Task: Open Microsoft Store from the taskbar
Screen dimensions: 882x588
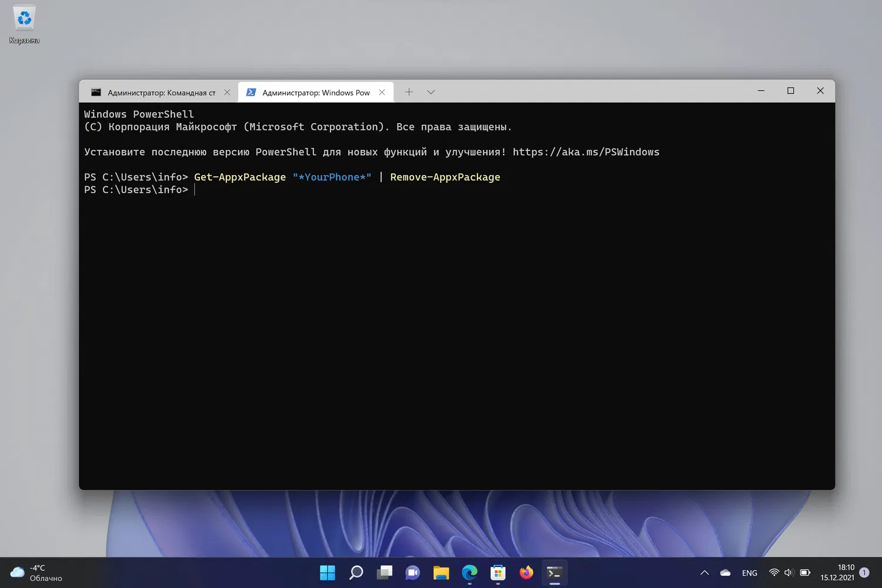Action: 498,573
